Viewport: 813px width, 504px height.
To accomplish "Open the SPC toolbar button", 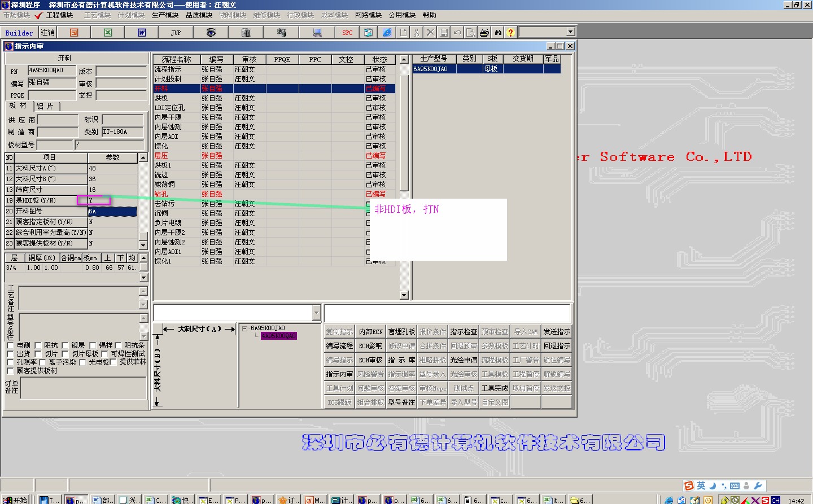I will (x=347, y=33).
